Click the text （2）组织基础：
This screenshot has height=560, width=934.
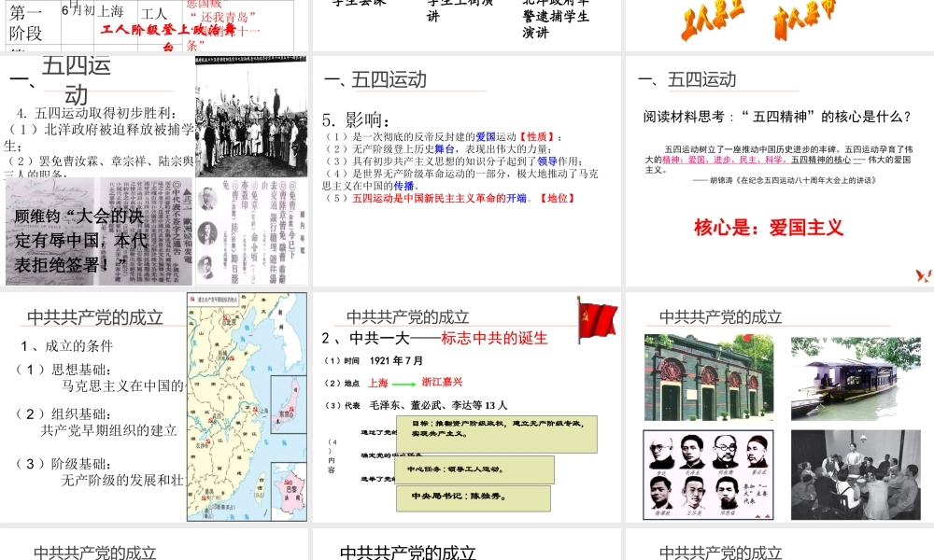pyautogui.click(x=64, y=414)
